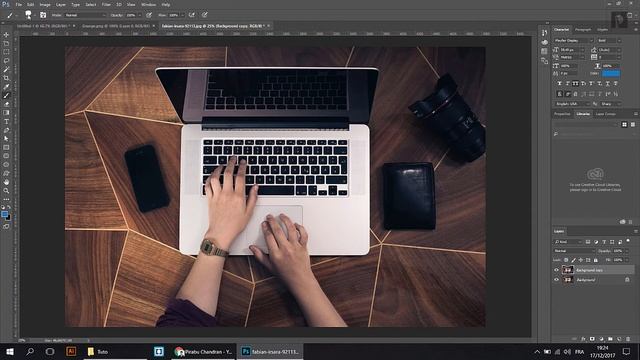Open the font family dropdown
The image size is (640, 360).
coord(573,40)
